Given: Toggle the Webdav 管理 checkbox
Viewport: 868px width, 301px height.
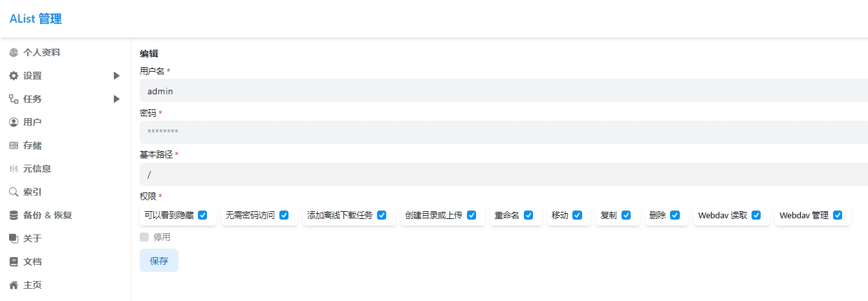Looking at the screenshot, I should pyautogui.click(x=838, y=215).
